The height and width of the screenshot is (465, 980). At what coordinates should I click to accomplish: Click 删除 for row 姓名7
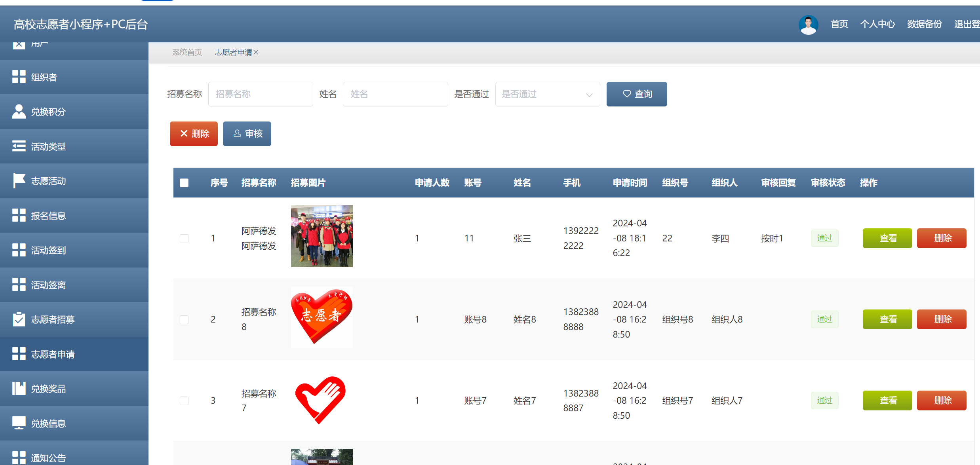click(942, 400)
